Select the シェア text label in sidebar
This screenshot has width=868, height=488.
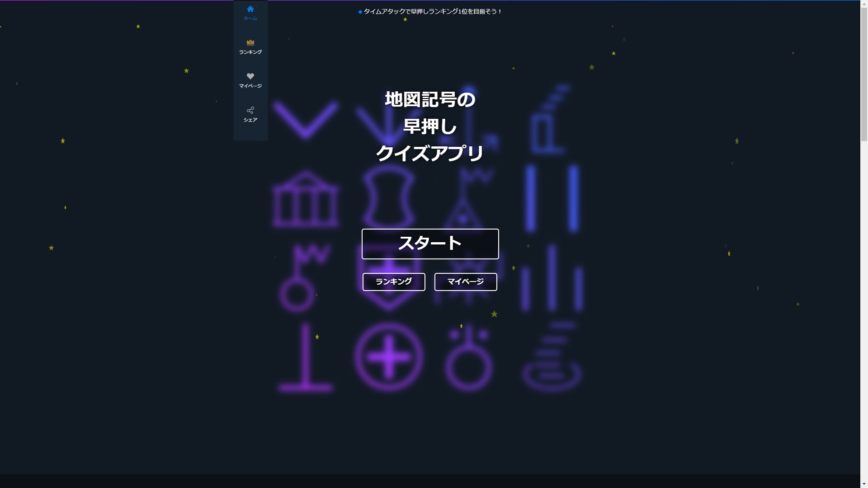click(250, 120)
